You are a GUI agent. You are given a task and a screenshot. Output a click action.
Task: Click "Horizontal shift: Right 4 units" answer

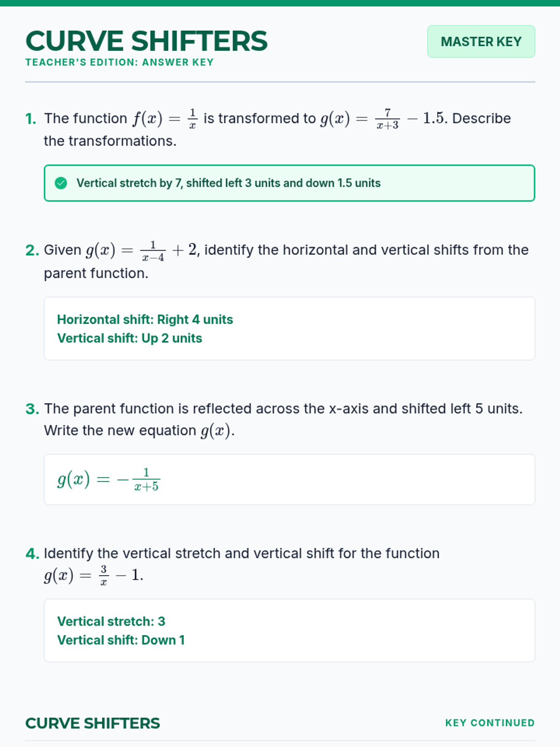(145, 319)
